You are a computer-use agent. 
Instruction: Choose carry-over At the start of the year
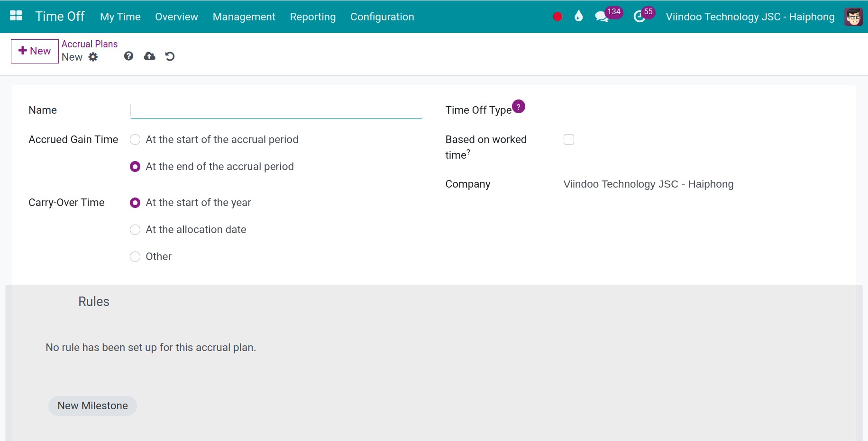(135, 203)
